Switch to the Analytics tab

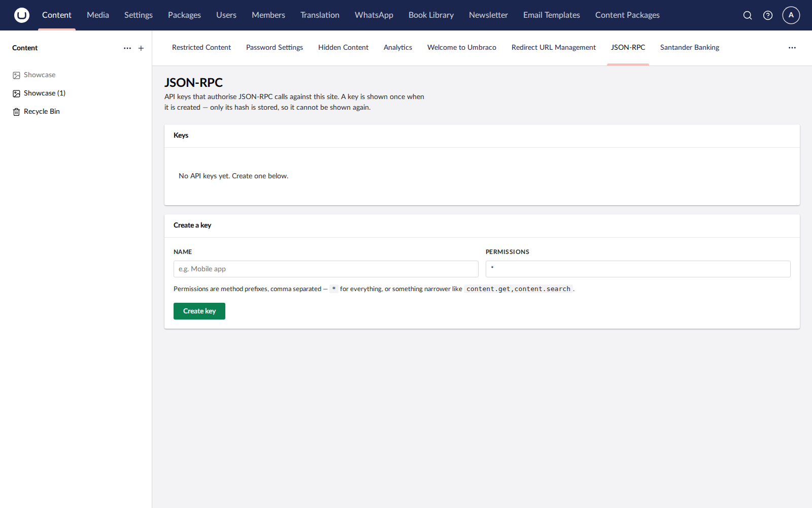[x=398, y=48]
